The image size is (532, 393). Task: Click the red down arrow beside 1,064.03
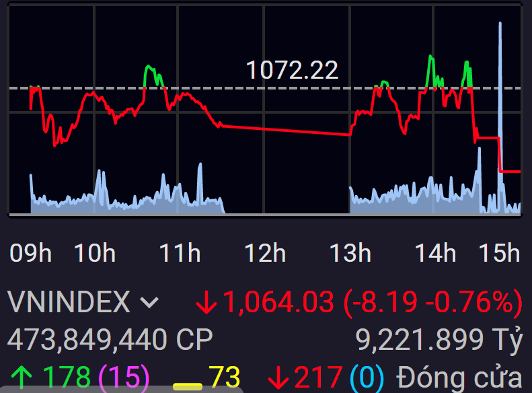(206, 303)
